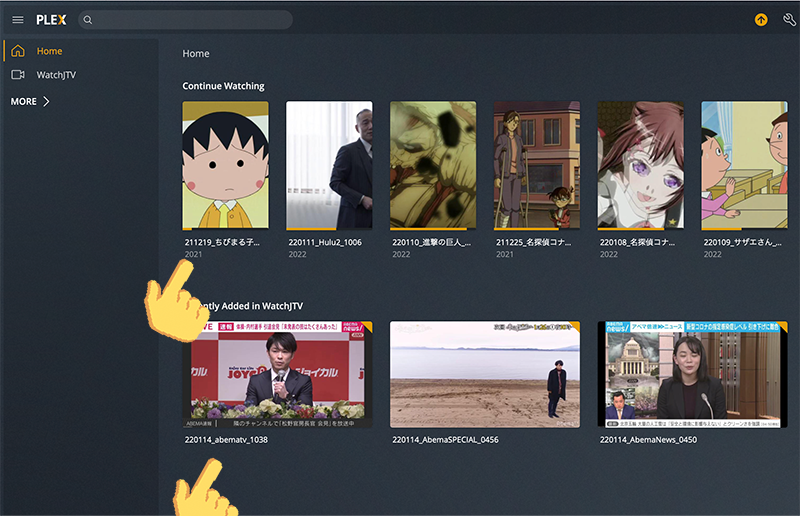
Task: Resume the 220111_Hulu2_1006 video thumbnail
Action: pos(329,165)
